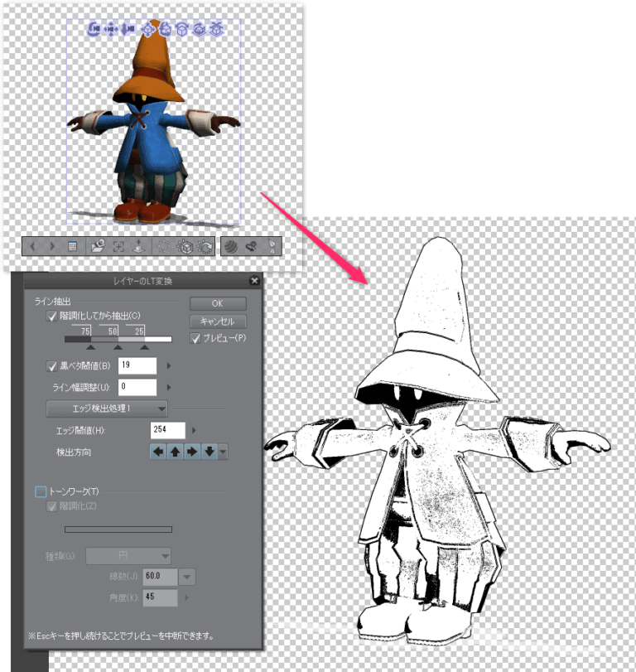Click the 検出方向 label
636x672 pixels.
pyautogui.click(x=74, y=452)
